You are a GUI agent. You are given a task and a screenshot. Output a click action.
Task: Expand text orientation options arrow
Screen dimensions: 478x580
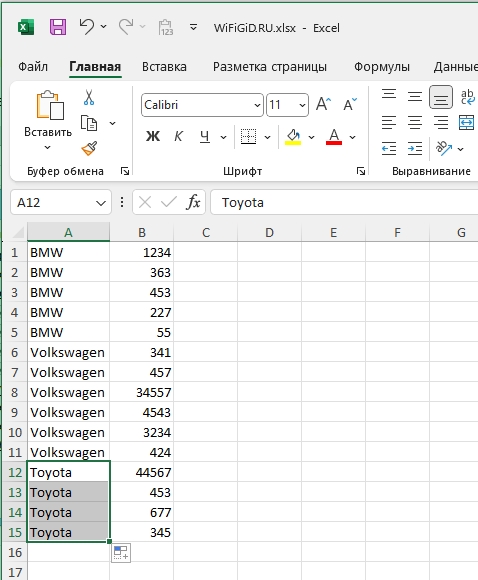coord(460,149)
